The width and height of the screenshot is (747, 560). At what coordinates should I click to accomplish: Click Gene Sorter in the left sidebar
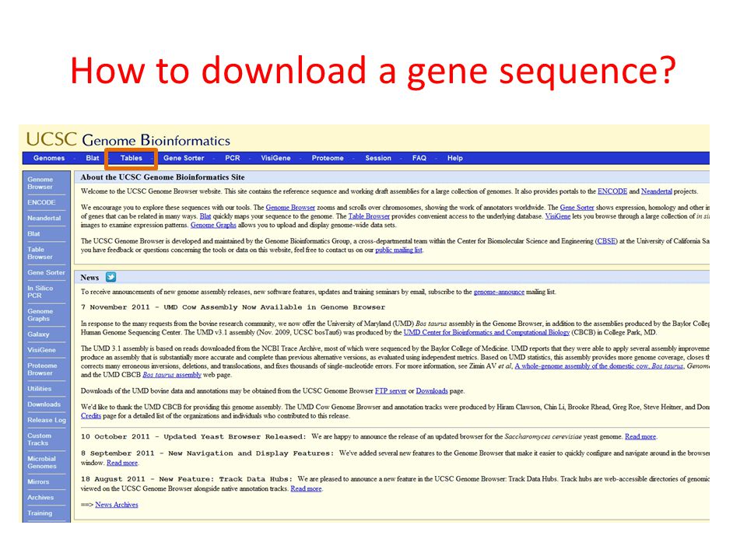coord(46,272)
